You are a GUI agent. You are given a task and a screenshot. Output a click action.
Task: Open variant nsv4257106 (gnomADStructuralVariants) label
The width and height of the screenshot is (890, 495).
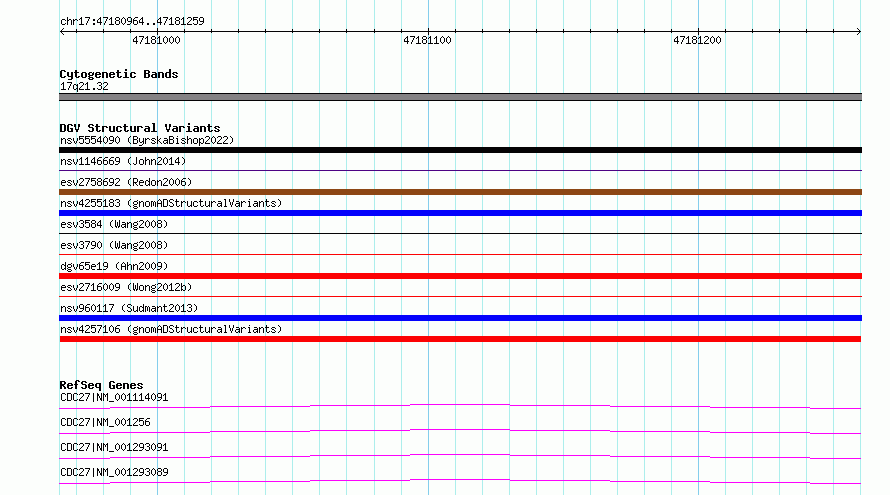[x=171, y=329]
